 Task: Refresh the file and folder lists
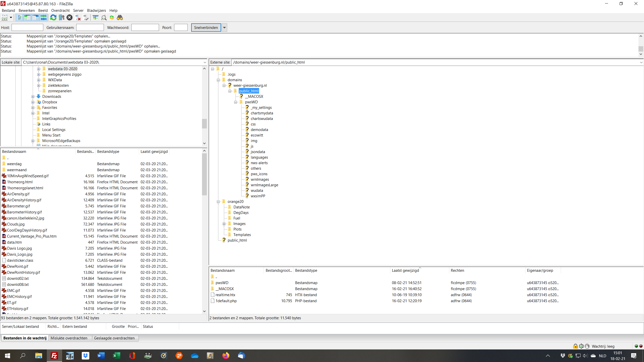pyautogui.click(x=53, y=18)
